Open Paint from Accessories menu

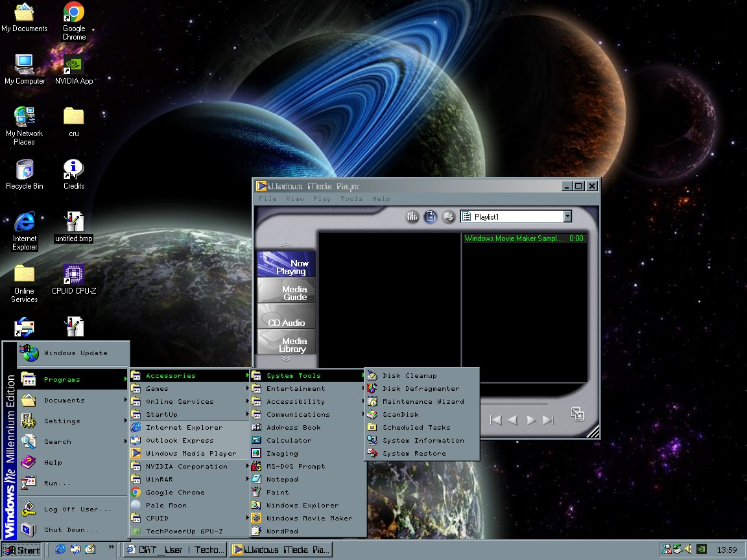308,493
